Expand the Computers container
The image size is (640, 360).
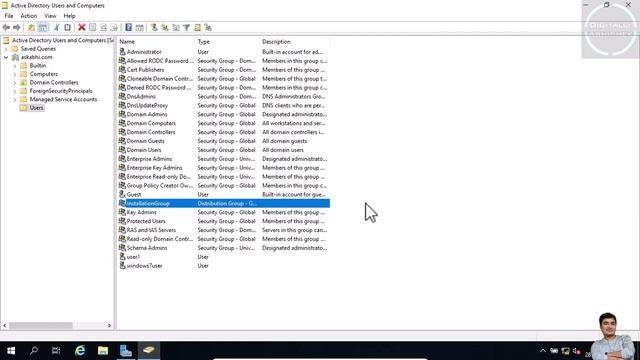[15, 74]
